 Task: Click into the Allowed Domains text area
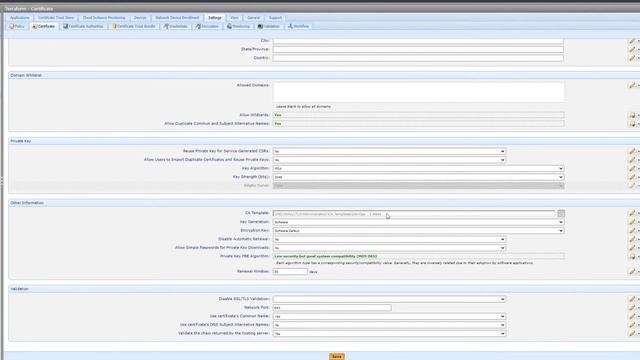419,92
